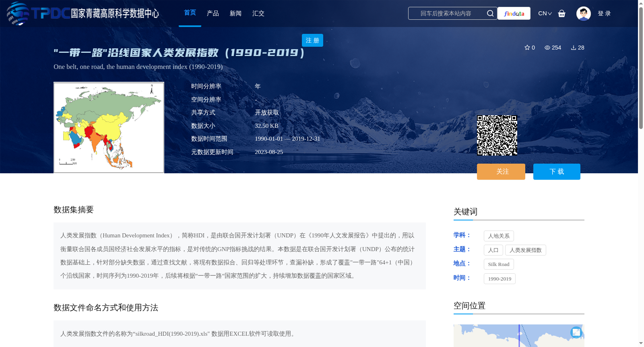The width and height of the screenshot is (644, 347).
Task: Select the 人地关系 keyword tag
Action: [499, 236]
